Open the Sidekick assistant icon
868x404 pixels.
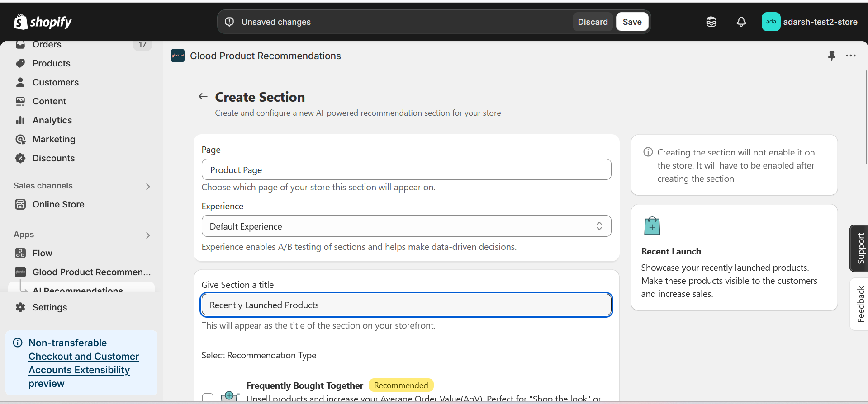tap(711, 22)
